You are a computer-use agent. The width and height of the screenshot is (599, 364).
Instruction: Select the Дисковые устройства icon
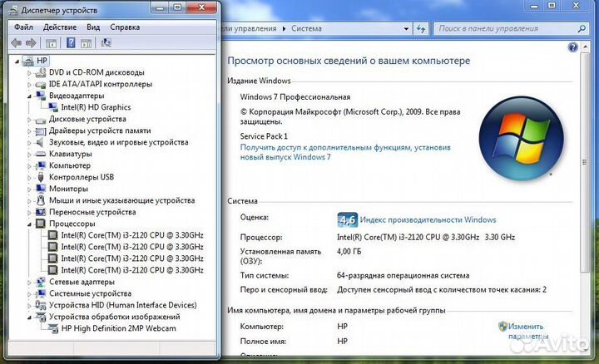(x=41, y=120)
